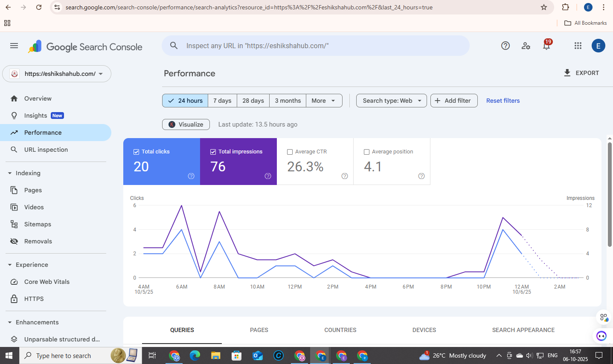The image size is (613, 364).
Task: Click the manage users and settings icon
Action: [x=526, y=46]
